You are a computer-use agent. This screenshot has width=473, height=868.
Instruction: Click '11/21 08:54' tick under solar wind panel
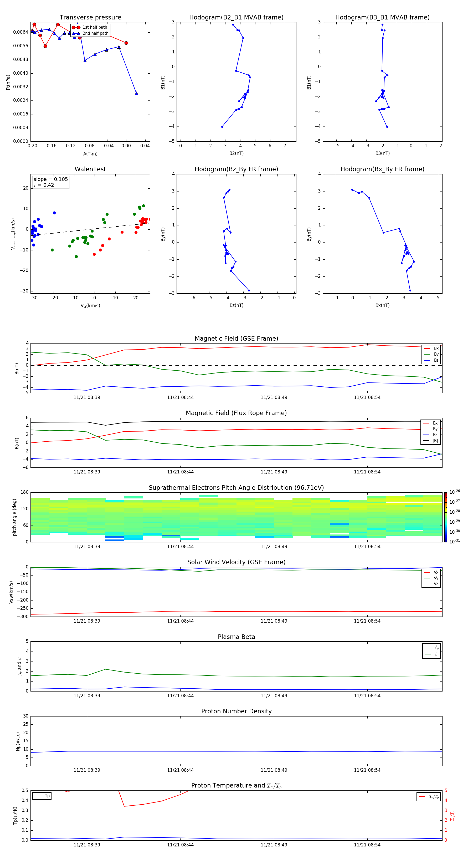tap(367, 621)
